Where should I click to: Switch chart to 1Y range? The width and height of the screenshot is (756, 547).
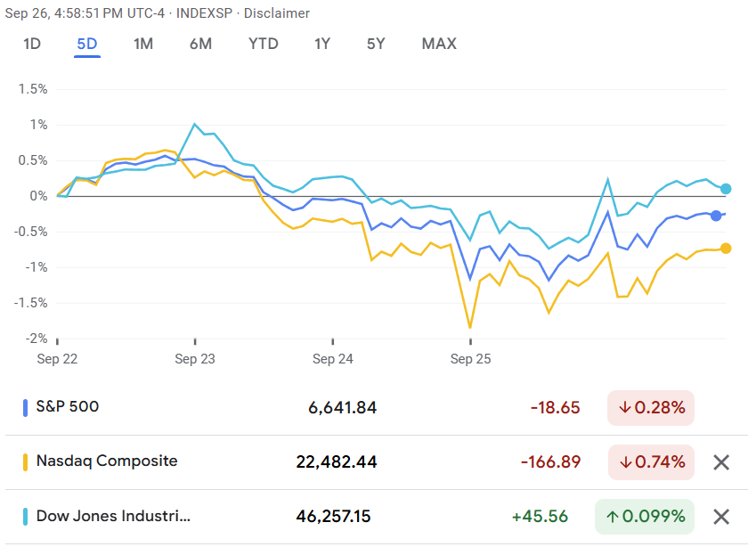pos(323,44)
